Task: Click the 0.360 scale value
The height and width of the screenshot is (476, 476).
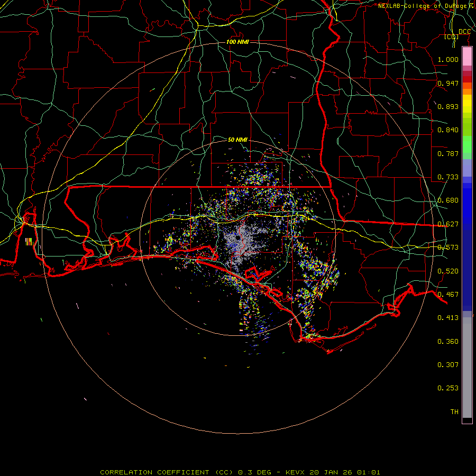Action: 448,342
